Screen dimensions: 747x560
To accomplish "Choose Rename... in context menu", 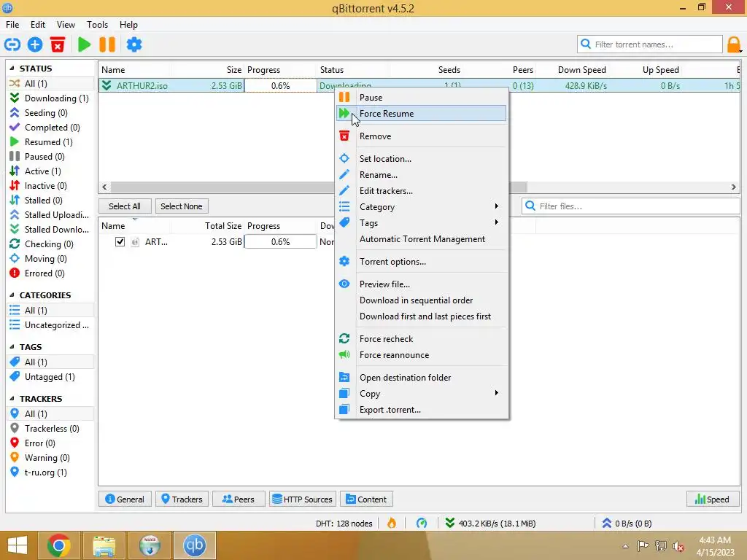I will click(x=422, y=175).
